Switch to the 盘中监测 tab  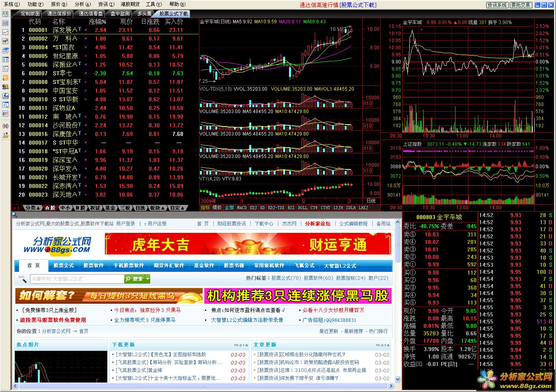(x=120, y=13)
